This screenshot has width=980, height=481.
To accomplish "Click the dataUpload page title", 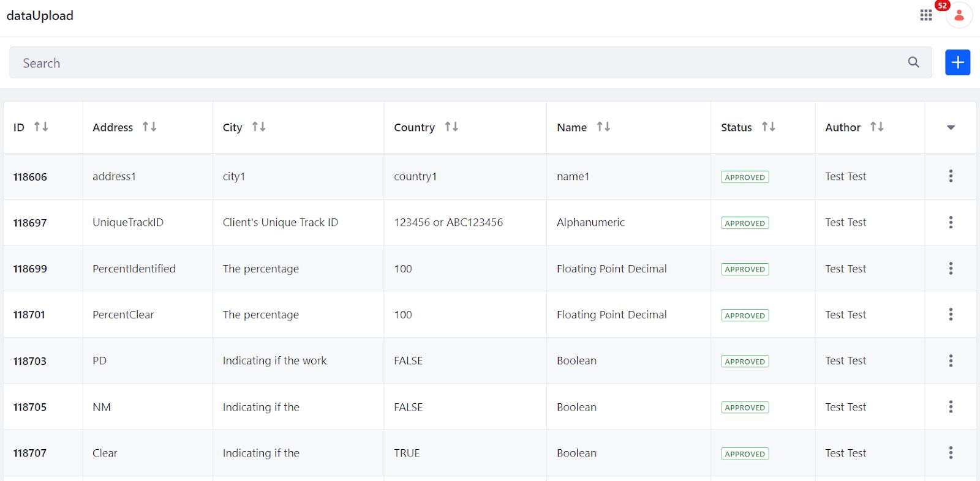I will [40, 16].
